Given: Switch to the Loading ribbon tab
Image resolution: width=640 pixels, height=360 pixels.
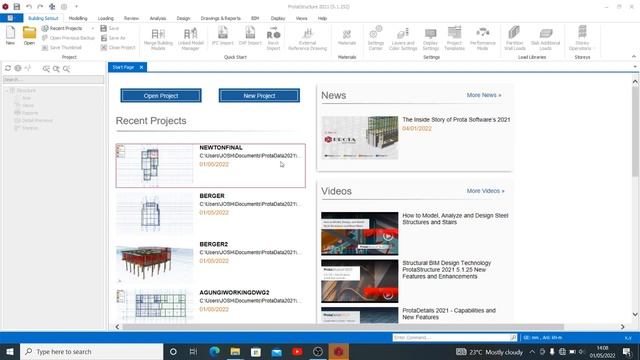Looking at the screenshot, I should (105, 18).
